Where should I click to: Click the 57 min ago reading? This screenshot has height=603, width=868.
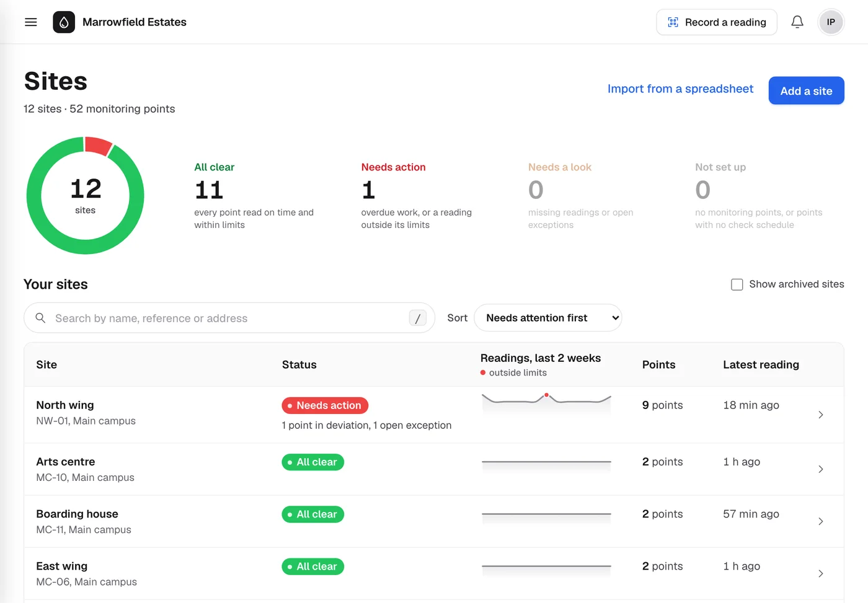click(x=751, y=514)
